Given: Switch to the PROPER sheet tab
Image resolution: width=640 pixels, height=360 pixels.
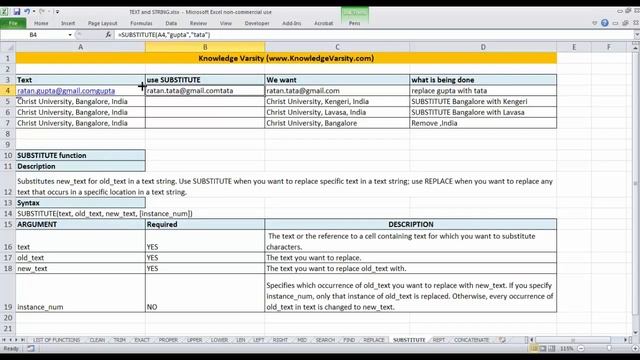Looking at the screenshot, I should 168,340.
